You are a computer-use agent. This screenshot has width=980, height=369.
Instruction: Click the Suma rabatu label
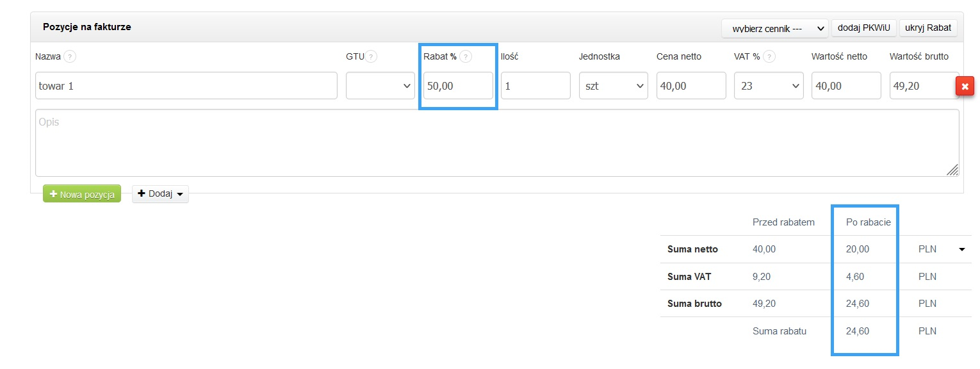pyautogui.click(x=780, y=331)
